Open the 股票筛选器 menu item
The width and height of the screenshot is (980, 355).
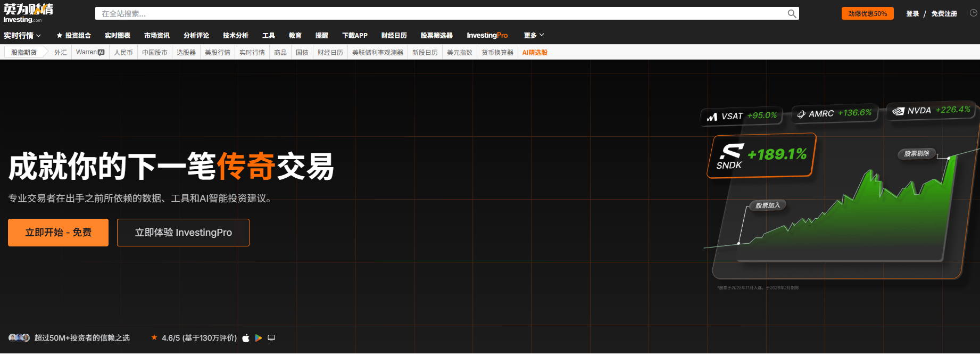(x=437, y=36)
